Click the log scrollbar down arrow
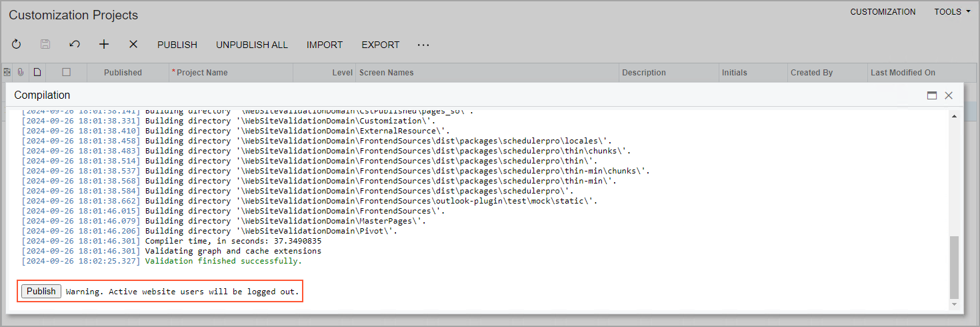This screenshot has width=980, height=327. tap(954, 304)
